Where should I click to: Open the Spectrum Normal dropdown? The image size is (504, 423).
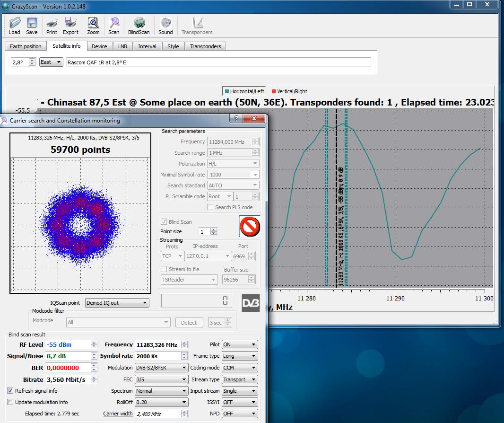pyautogui.click(x=161, y=391)
